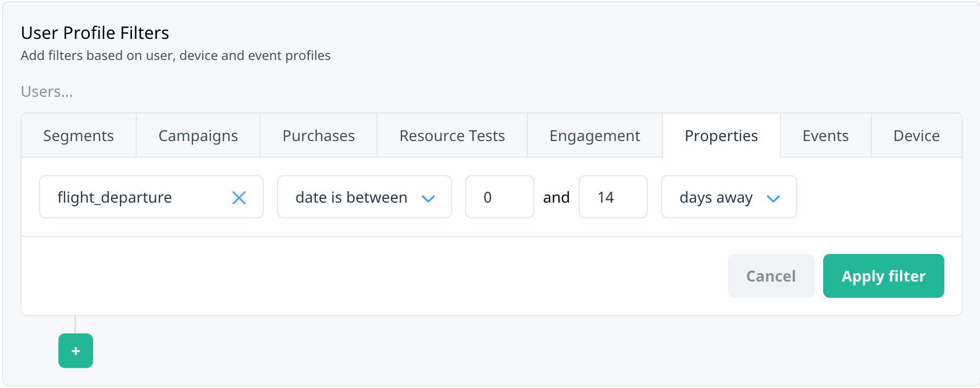Click the Cancel button

point(771,276)
